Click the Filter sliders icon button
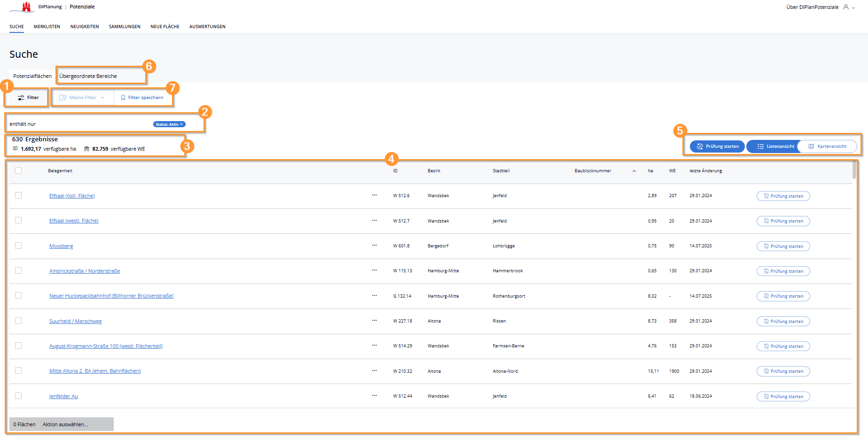This screenshot has width=868, height=438. point(28,98)
